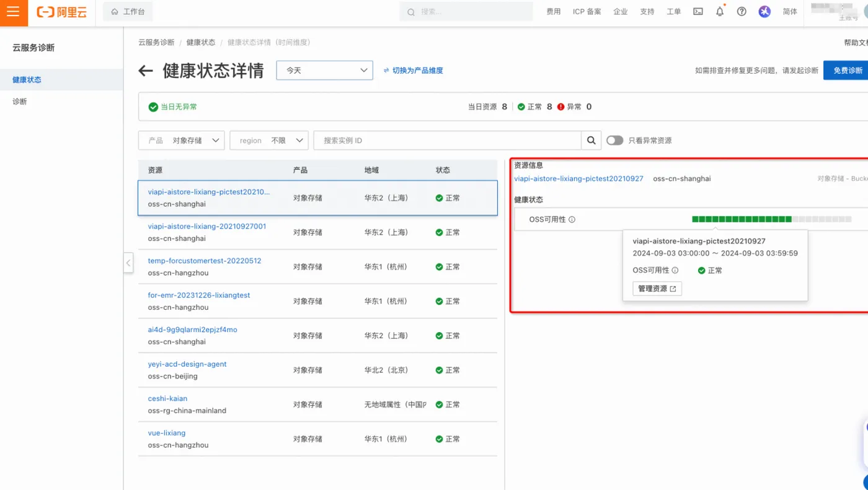Focus the top search box
Viewport: 868px width, 490px height.
[x=466, y=12]
